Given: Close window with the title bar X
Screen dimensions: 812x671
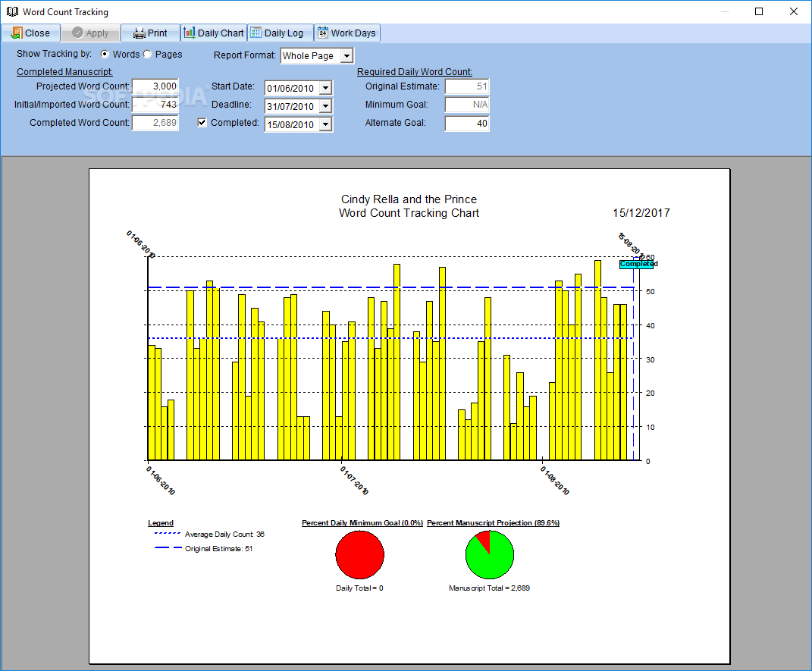Looking at the screenshot, I should point(793,11).
